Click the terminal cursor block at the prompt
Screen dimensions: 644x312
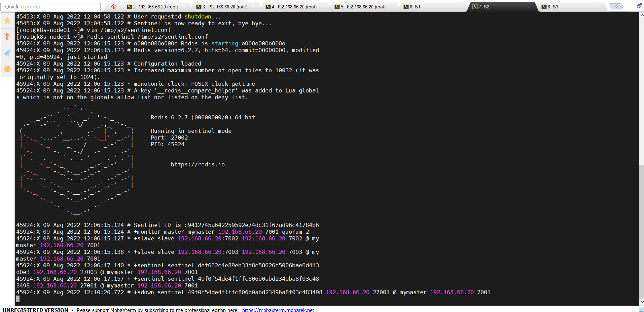coord(18,299)
